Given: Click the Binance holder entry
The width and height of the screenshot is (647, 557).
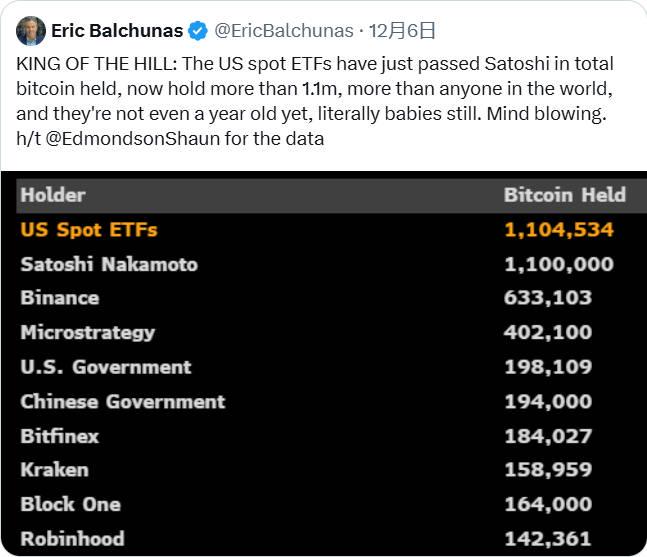Looking at the screenshot, I should [60, 298].
